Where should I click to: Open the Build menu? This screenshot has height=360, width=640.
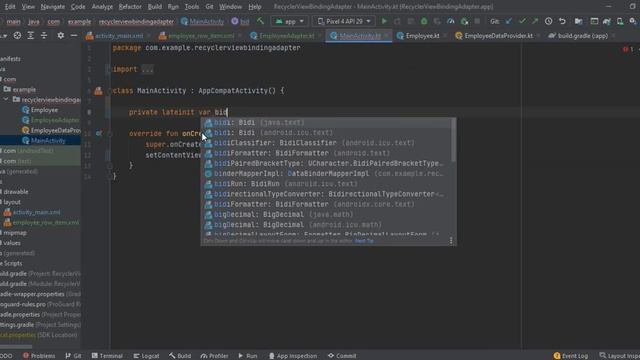click(x=155, y=7)
